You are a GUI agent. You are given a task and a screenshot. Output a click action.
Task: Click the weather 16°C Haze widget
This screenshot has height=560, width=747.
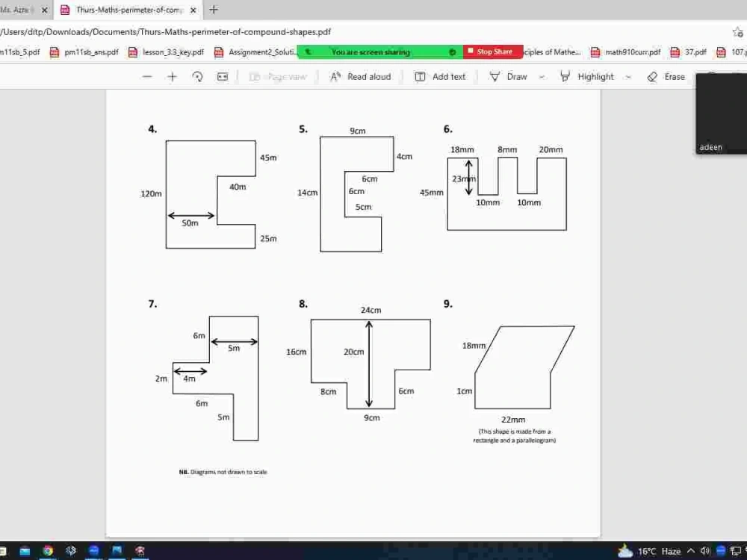649,552
